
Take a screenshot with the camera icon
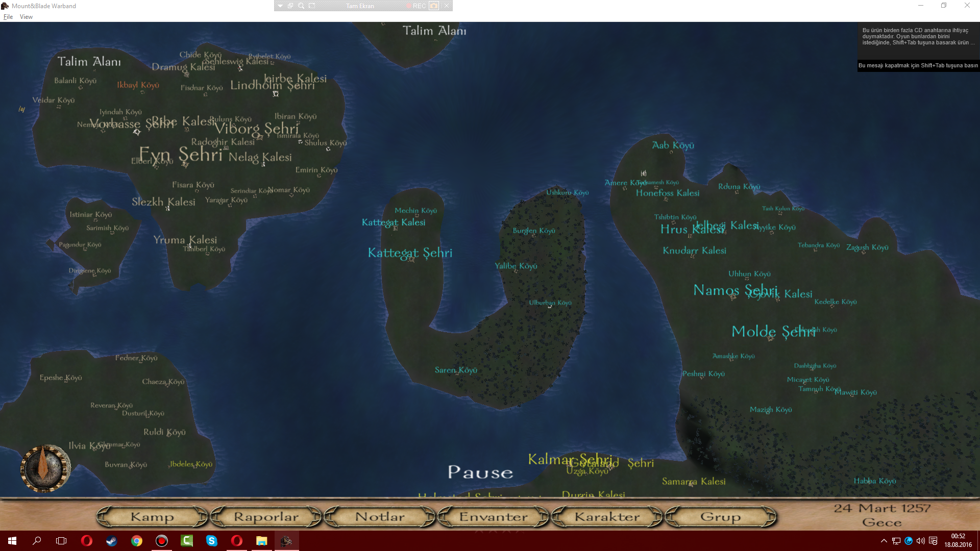(x=434, y=6)
